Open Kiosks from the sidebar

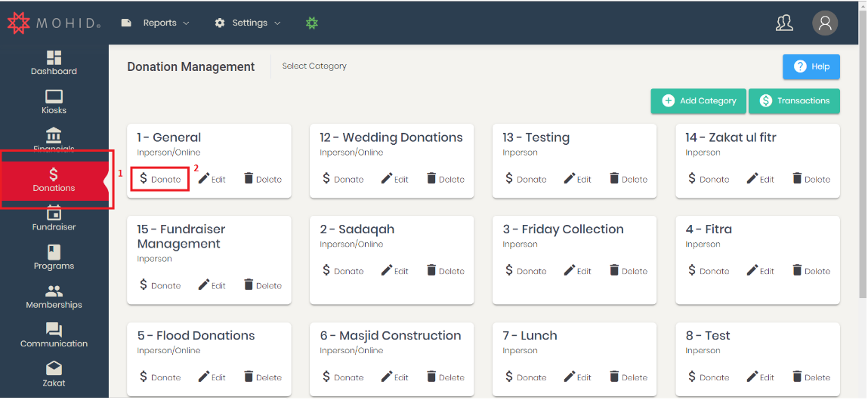54,101
